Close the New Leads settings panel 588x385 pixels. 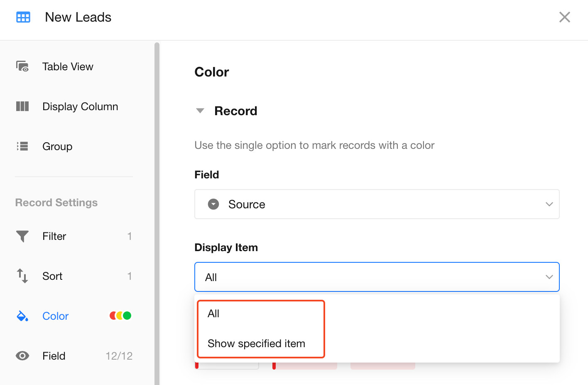pyautogui.click(x=564, y=17)
